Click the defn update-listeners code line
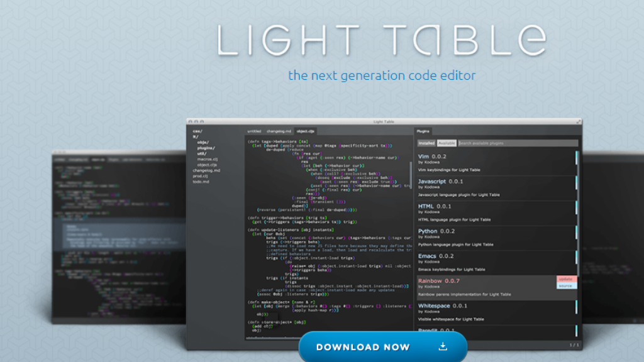The width and height of the screenshot is (644, 362). click(x=291, y=230)
